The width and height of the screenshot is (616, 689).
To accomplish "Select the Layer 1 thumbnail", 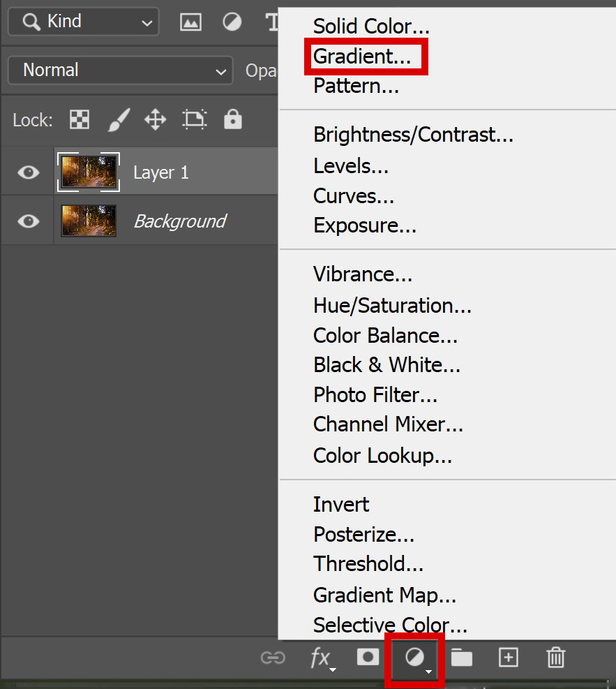I will (89, 172).
